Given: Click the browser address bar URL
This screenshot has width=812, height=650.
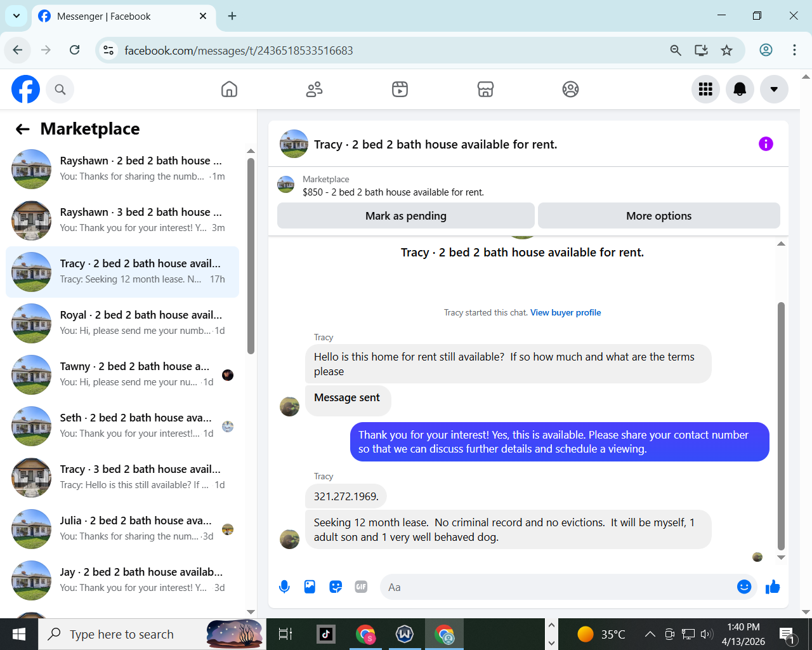Looking at the screenshot, I should [239, 51].
